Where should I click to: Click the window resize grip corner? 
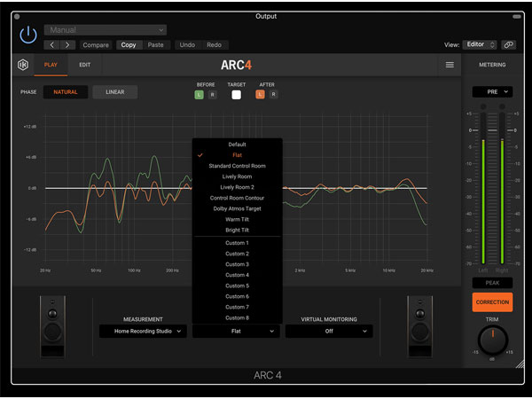(520, 364)
